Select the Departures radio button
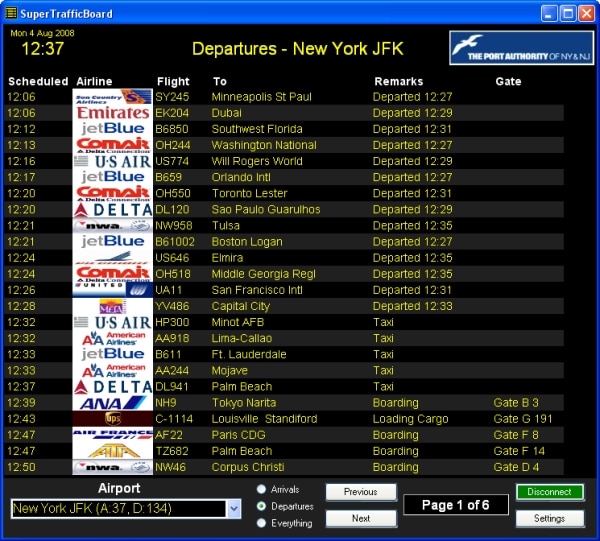This screenshot has width=600, height=541. pyautogui.click(x=262, y=506)
